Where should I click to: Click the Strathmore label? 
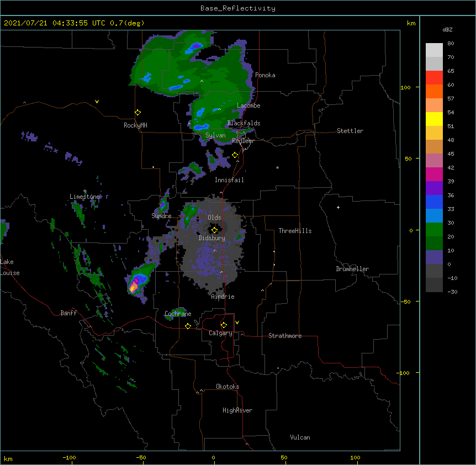pyautogui.click(x=285, y=336)
